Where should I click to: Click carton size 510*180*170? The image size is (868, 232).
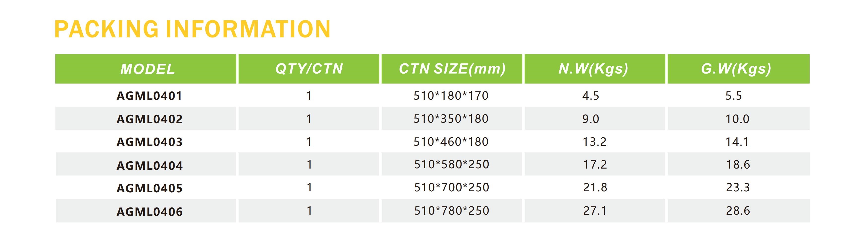tap(451, 96)
